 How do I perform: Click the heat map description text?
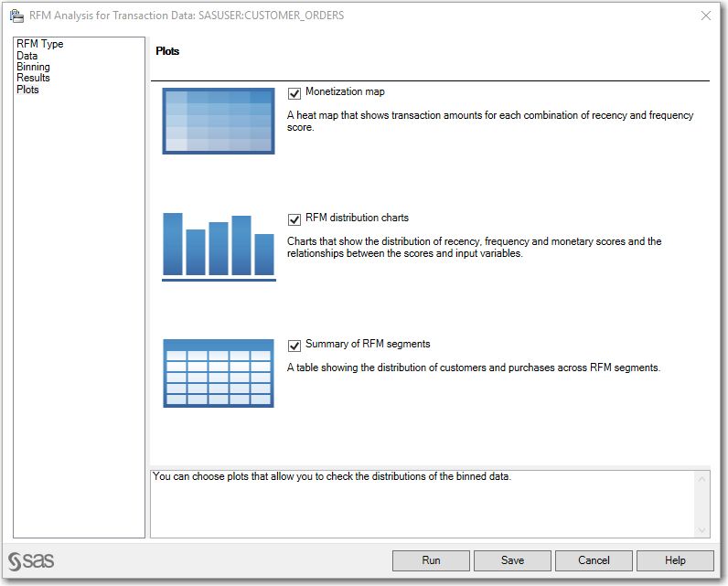click(x=490, y=121)
